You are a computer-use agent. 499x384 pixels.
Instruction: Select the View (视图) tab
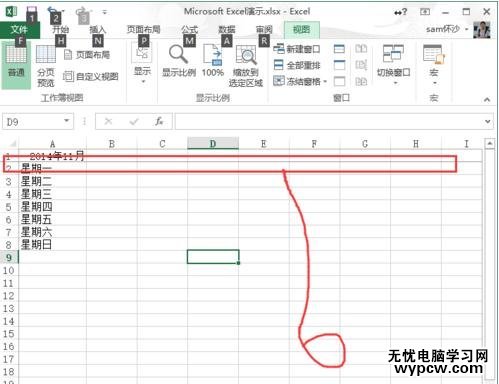[302, 30]
